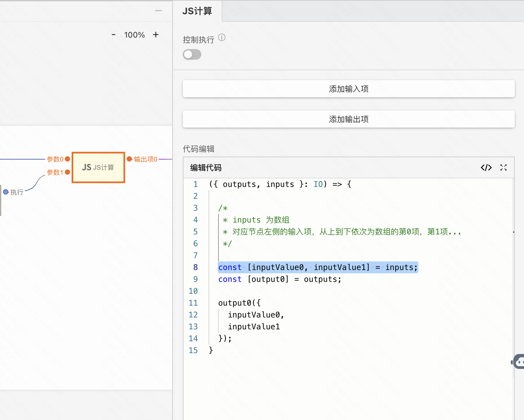Click the 参数1 label on the node
Viewport: 524px width, 420px height.
click(x=55, y=172)
